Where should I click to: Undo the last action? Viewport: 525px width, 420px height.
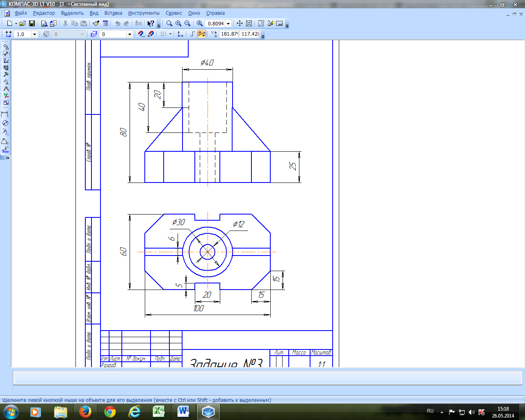118,23
